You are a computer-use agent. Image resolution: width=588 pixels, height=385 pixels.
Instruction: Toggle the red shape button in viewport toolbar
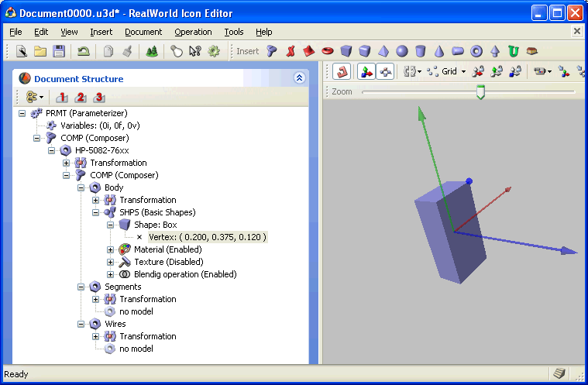(x=342, y=71)
